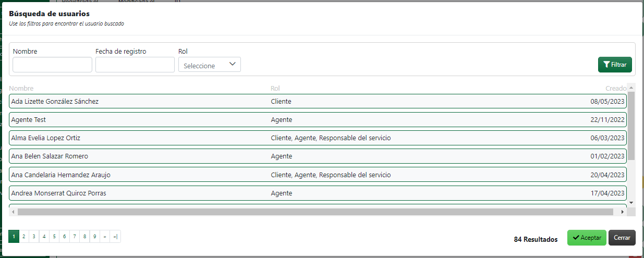Screen dimensions: 644x258
Task: Click the Filtrar button with funnel icon
Action: coord(615,65)
